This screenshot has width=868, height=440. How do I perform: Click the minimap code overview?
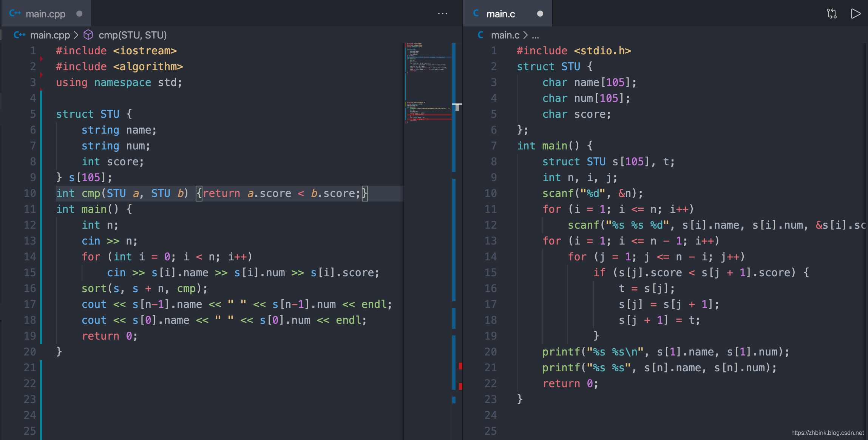(428, 83)
